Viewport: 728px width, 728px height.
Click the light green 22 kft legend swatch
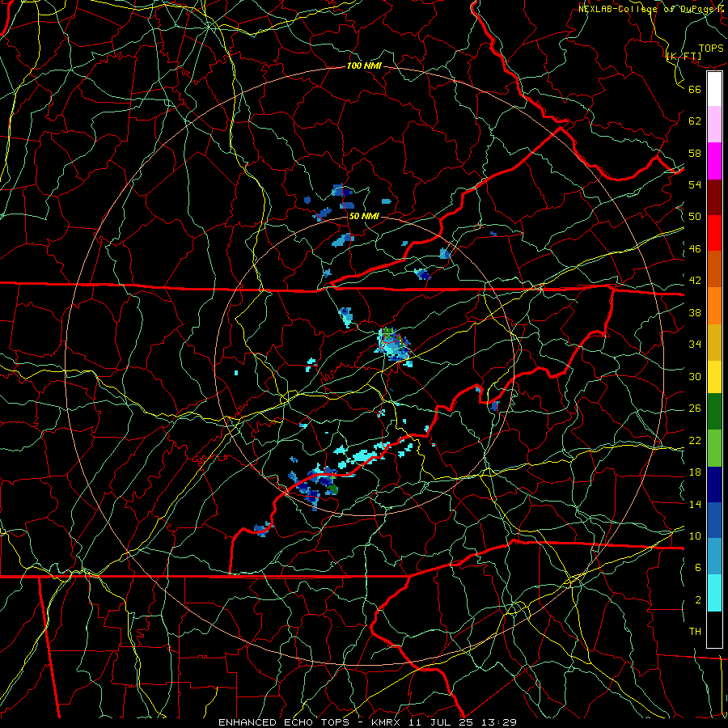pyautogui.click(x=714, y=448)
